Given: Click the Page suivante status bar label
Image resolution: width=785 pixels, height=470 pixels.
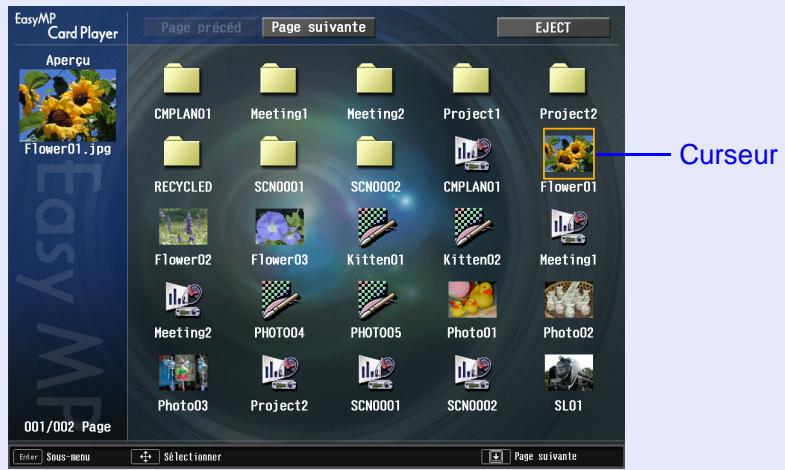Looking at the screenshot, I should click(546, 456).
